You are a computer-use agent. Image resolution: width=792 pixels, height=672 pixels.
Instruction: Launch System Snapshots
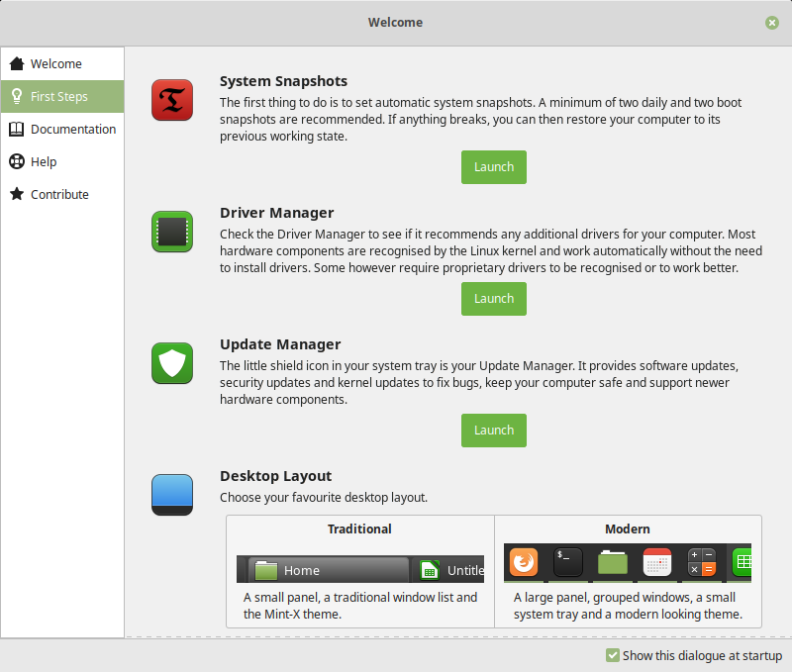click(493, 167)
